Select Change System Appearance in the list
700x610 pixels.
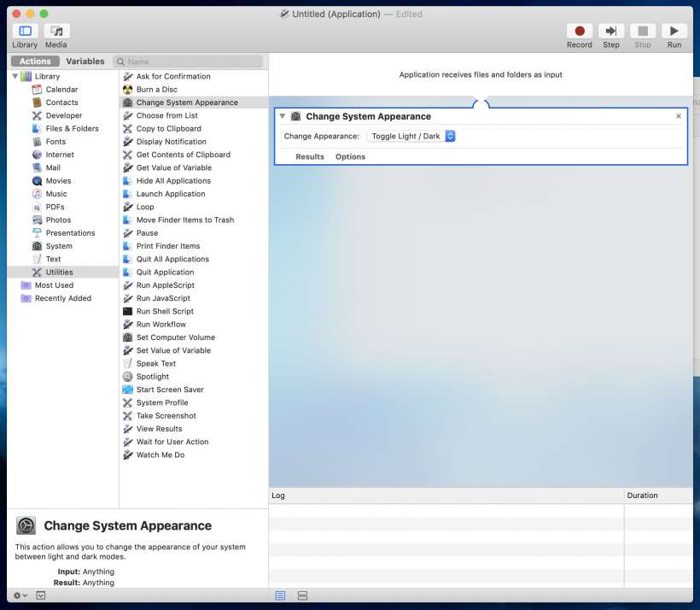[x=194, y=103]
